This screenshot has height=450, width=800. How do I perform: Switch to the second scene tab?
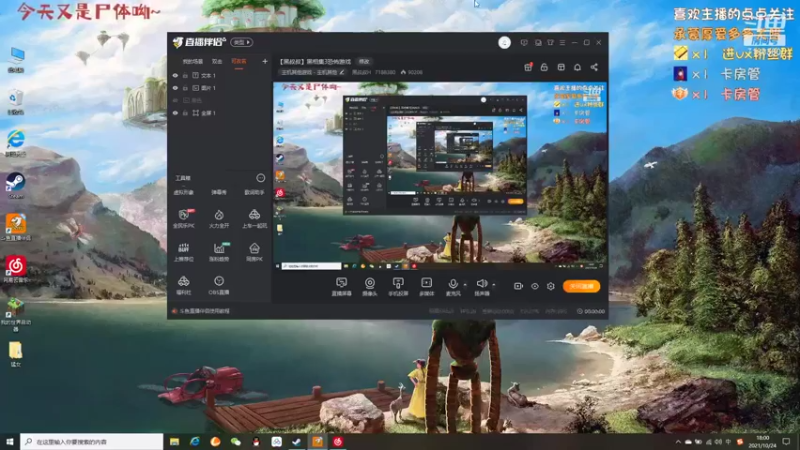pos(217,61)
